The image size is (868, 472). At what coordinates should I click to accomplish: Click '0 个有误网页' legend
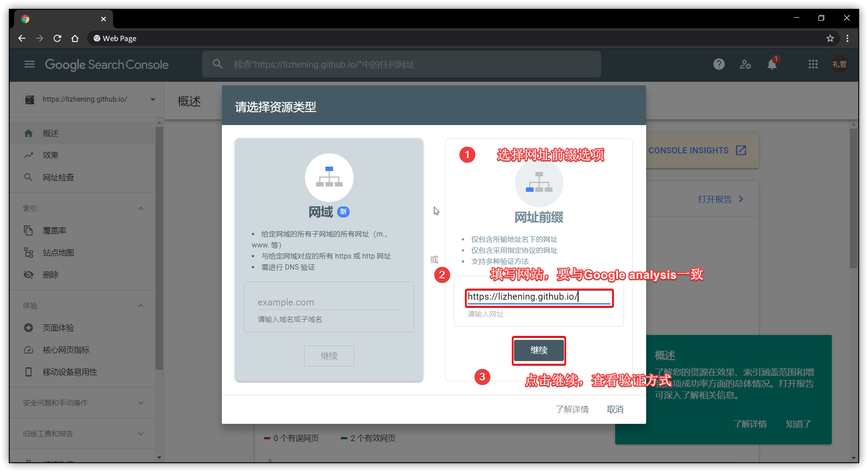click(291, 438)
